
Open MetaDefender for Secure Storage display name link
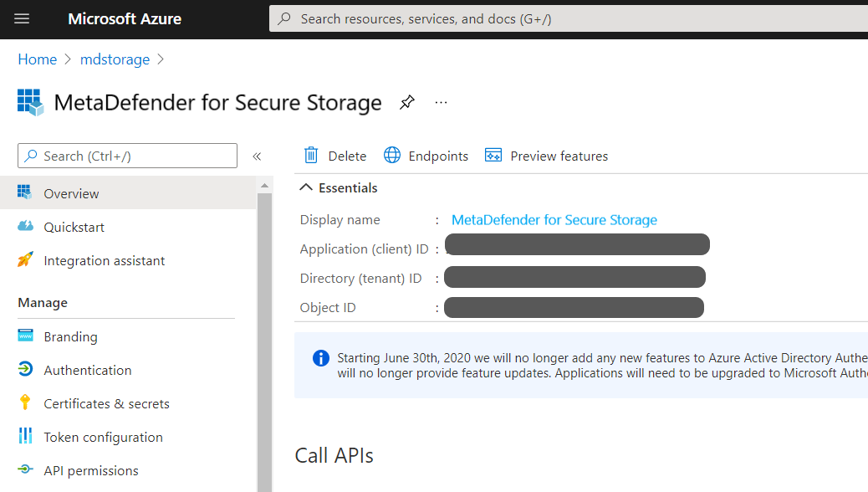tap(554, 220)
